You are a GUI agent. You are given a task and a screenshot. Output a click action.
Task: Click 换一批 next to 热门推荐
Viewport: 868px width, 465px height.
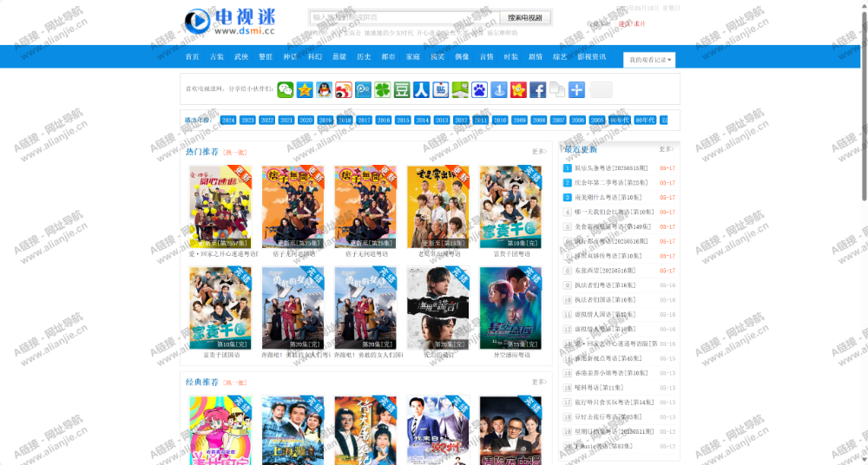coord(235,152)
